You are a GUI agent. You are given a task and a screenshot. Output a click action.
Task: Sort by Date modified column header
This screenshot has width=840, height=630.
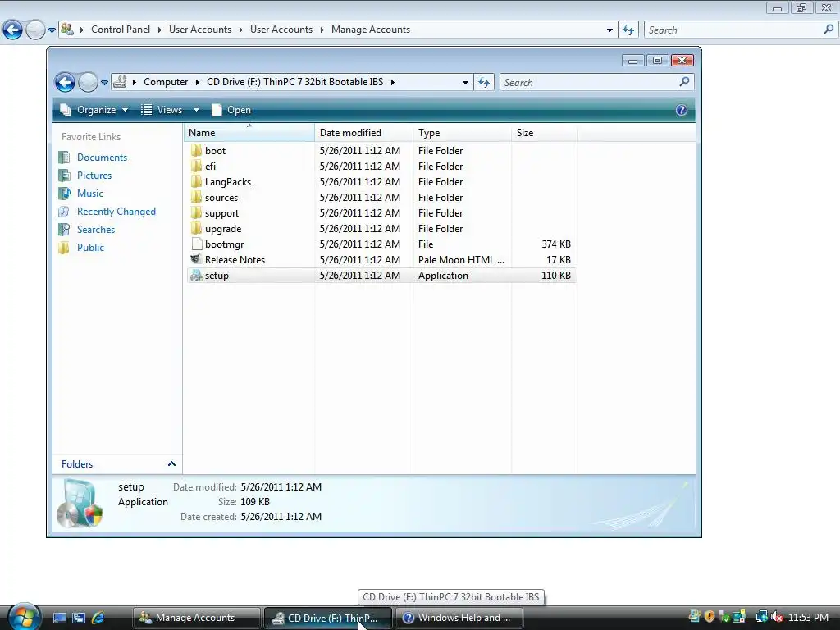point(363,132)
